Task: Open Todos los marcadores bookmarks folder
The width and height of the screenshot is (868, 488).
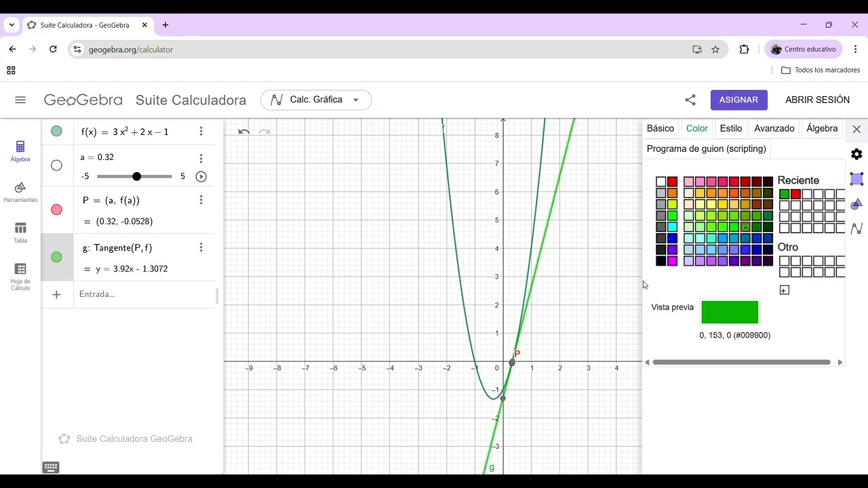Action: click(821, 70)
